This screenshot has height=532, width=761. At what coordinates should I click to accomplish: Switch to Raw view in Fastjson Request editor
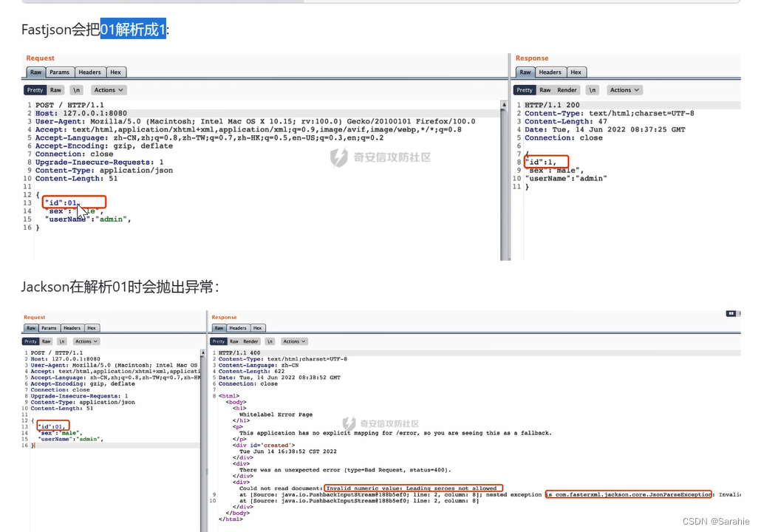[x=56, y=90]
